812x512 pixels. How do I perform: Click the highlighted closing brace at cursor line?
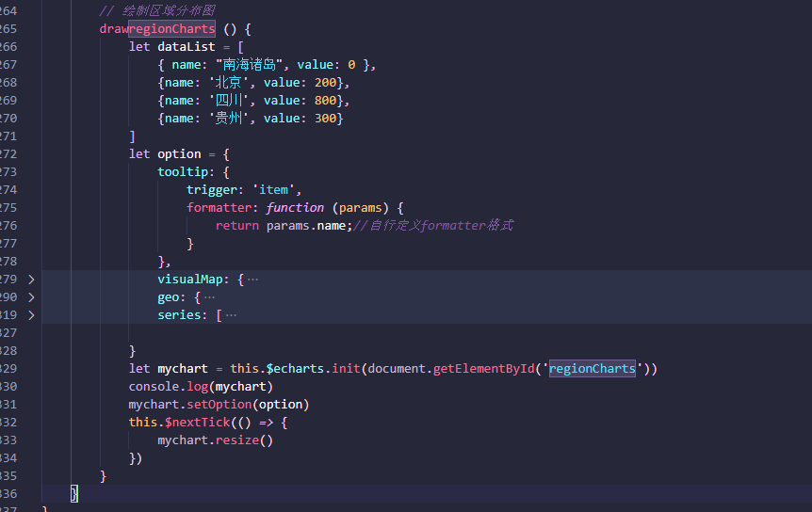(x=74, y=494)
